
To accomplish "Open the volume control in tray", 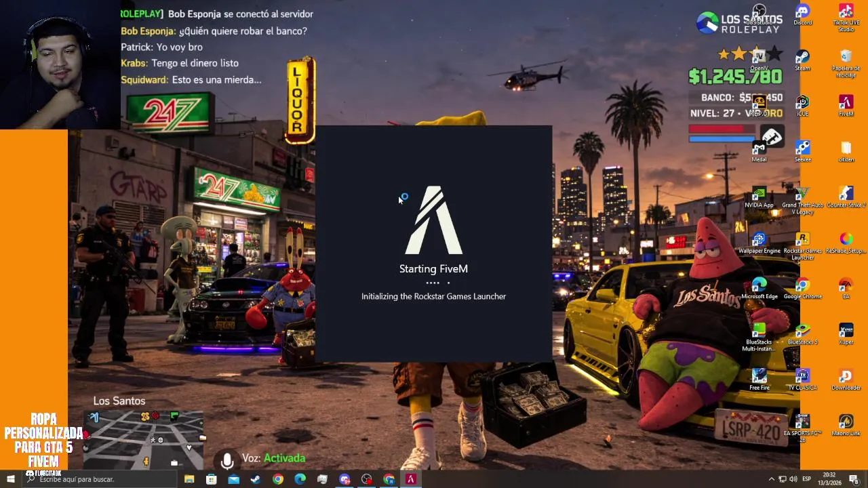I will point(793,479).
